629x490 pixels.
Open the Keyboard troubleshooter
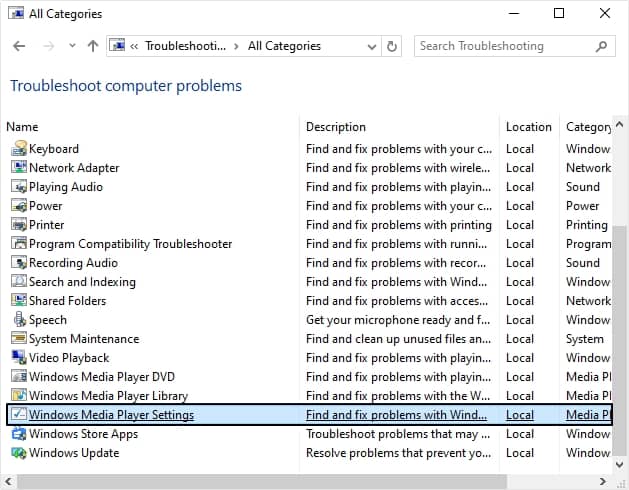54,149
